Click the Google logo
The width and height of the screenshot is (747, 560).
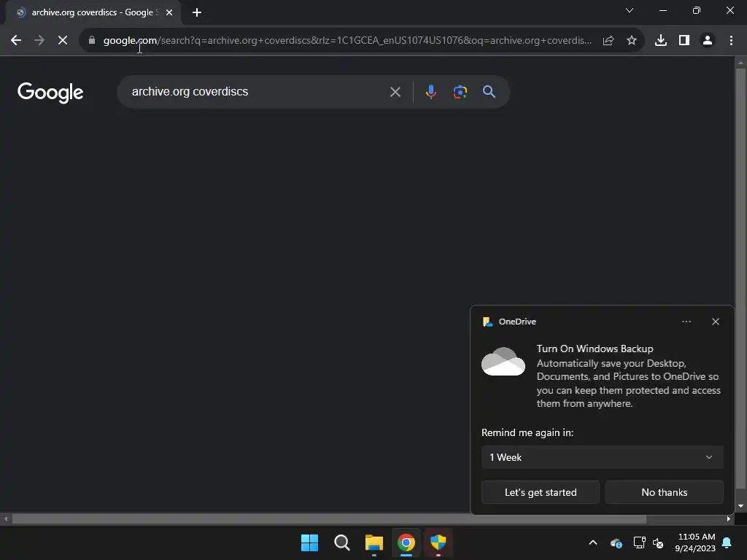[x=50, y=93]
